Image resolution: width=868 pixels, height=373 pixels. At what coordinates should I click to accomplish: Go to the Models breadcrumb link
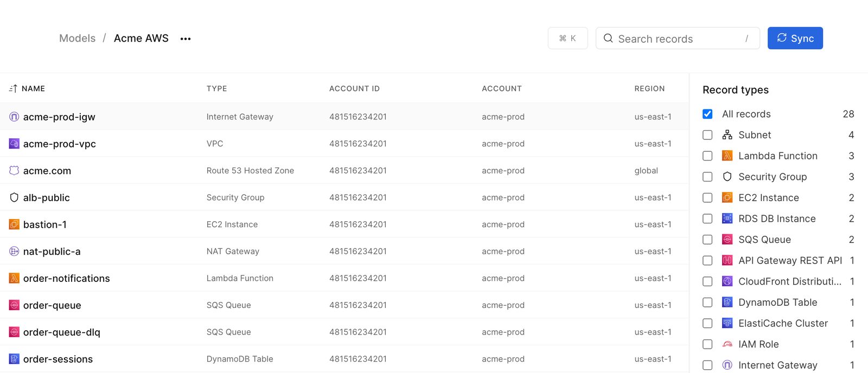coord(77,38)
